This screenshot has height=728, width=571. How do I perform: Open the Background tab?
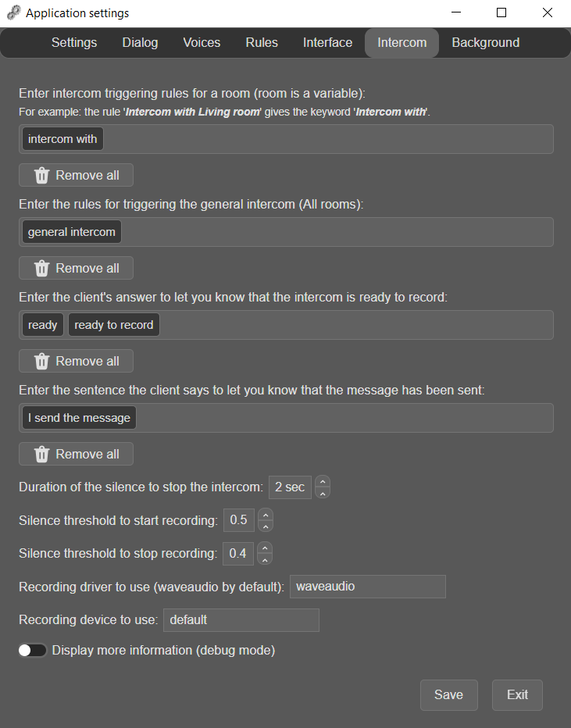pos(486,43)
